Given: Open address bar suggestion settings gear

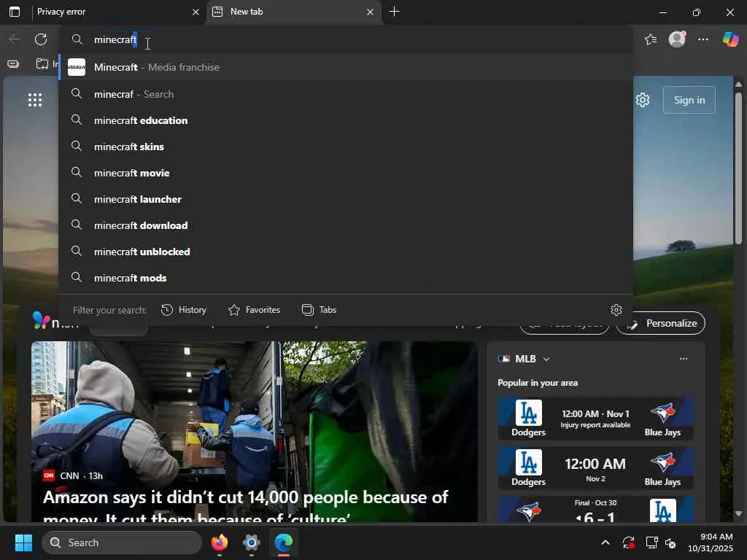Looking at the screenshot, I should pos(616,310).
